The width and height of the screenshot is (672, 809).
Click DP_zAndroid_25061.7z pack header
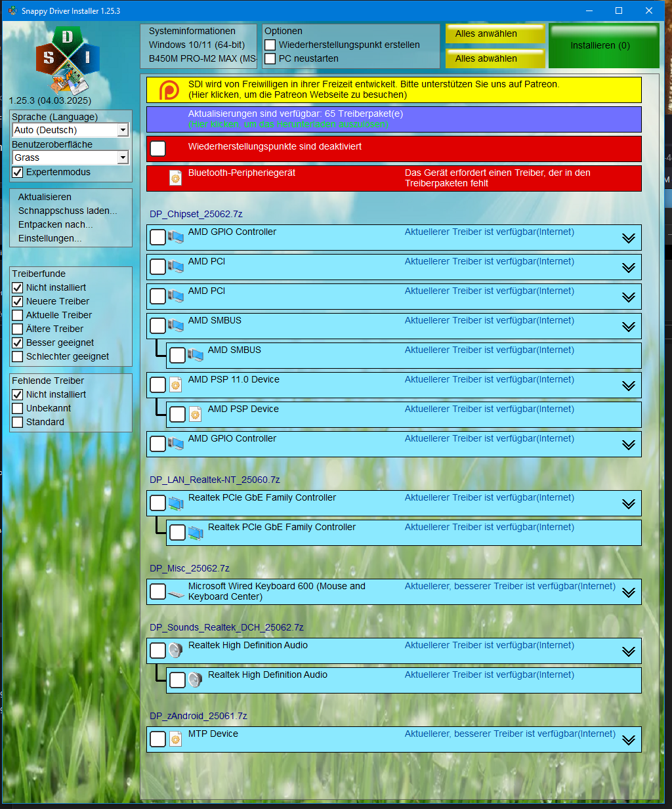[198, 716]
